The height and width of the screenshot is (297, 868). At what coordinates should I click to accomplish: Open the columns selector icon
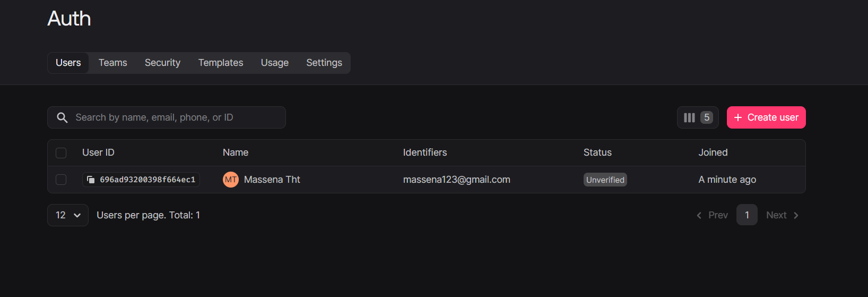coord(689,117)
